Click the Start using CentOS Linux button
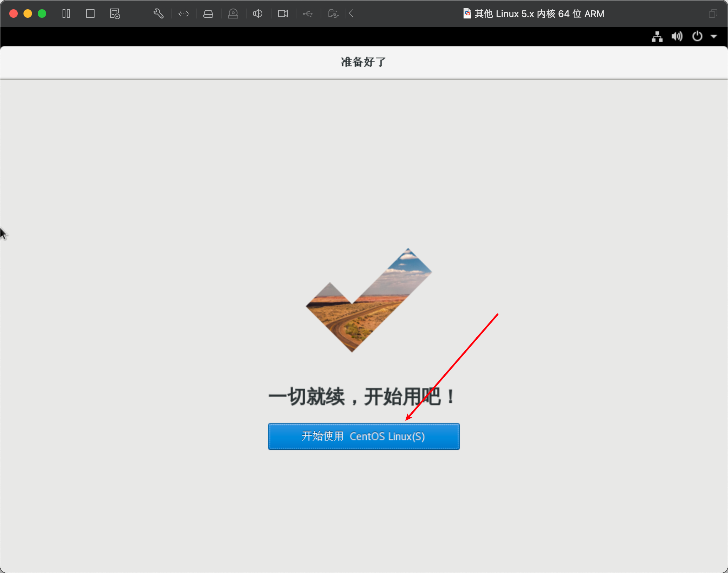The width and height of the screenshot is (728, 573). [x=364, y=436]
